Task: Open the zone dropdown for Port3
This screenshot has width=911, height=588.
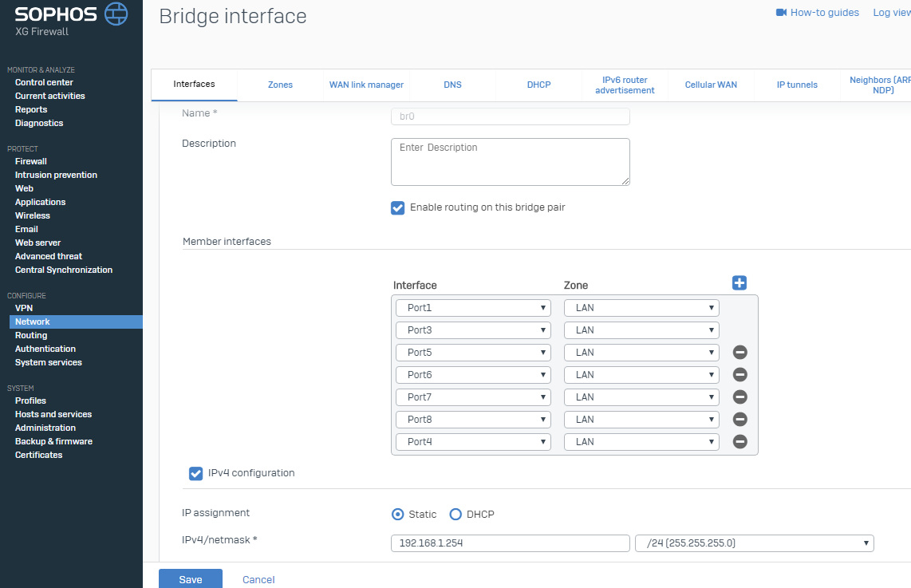Action: 641,330
